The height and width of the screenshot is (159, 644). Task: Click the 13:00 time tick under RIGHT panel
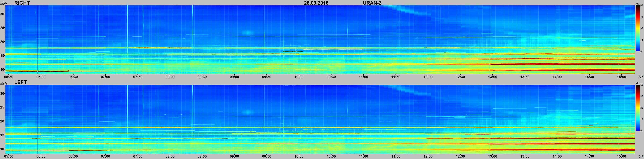493,77
